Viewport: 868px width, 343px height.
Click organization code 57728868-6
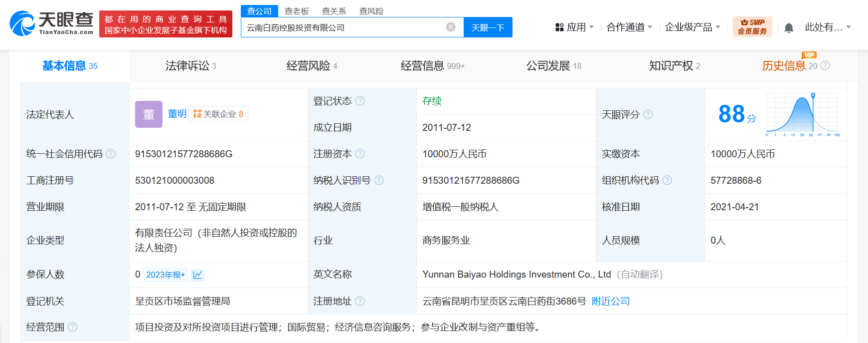click(x=736, y=180)
